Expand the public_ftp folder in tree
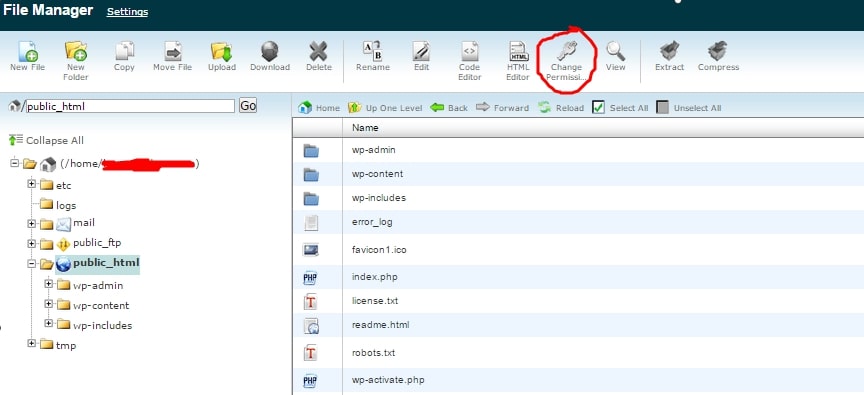Image resolution: width=864 pixels, height=395 pixels. [31, 244]
